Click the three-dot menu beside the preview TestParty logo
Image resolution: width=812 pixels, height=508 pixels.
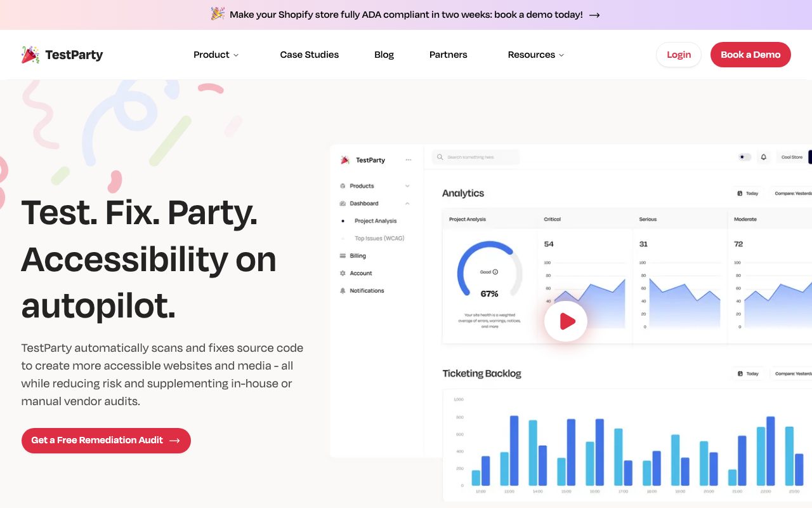click(409, 160)
